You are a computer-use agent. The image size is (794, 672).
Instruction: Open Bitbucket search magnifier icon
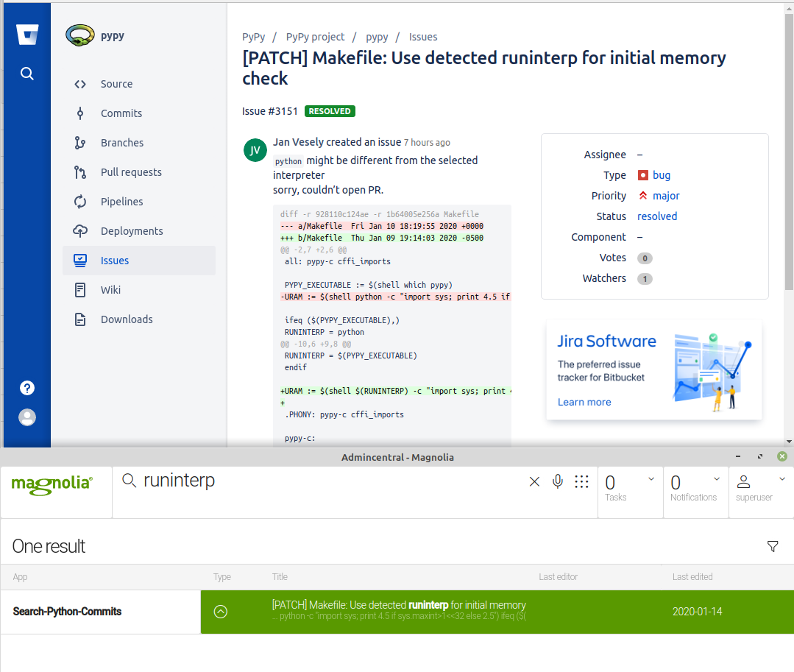tap(26, 74)
